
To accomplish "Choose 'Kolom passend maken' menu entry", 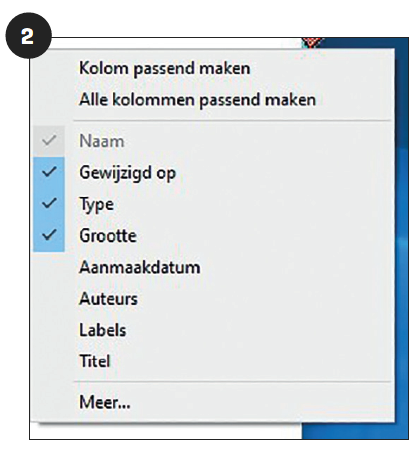I will [x=165, y=69].
